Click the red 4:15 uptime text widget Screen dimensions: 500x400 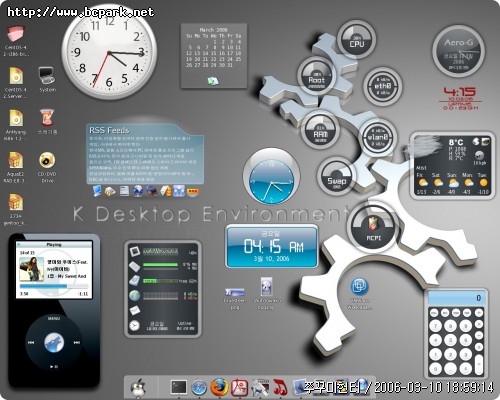click(x=460, y=98)
